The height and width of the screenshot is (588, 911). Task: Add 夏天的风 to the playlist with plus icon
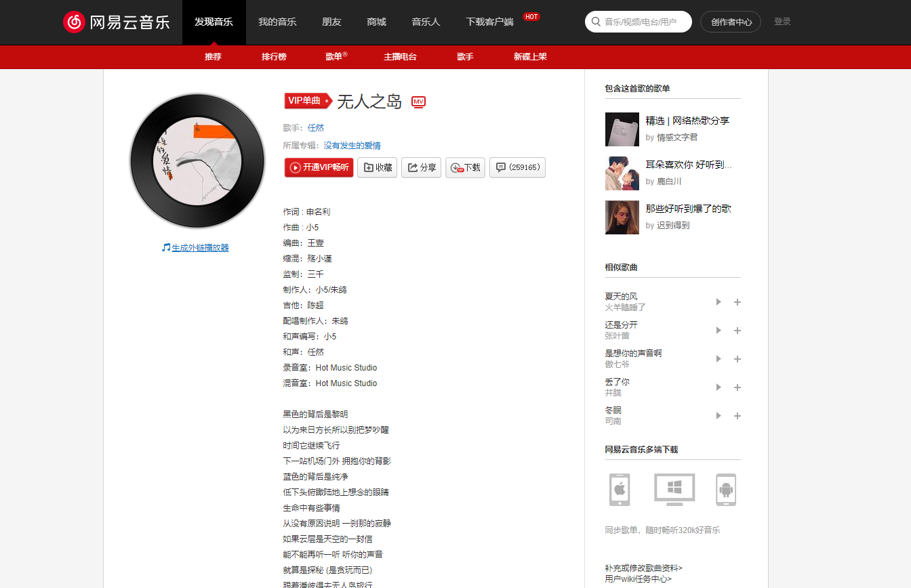[737, 302]
